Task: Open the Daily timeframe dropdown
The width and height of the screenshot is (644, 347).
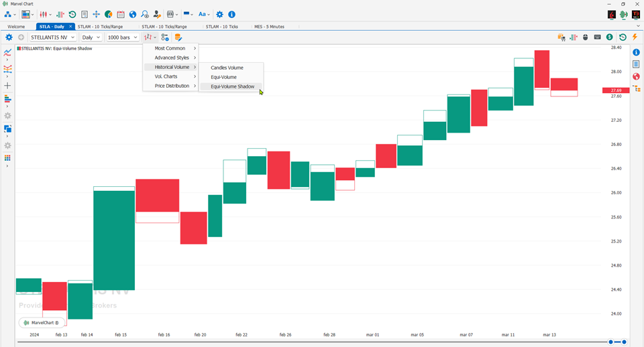Action: click(x=91, y=38)
